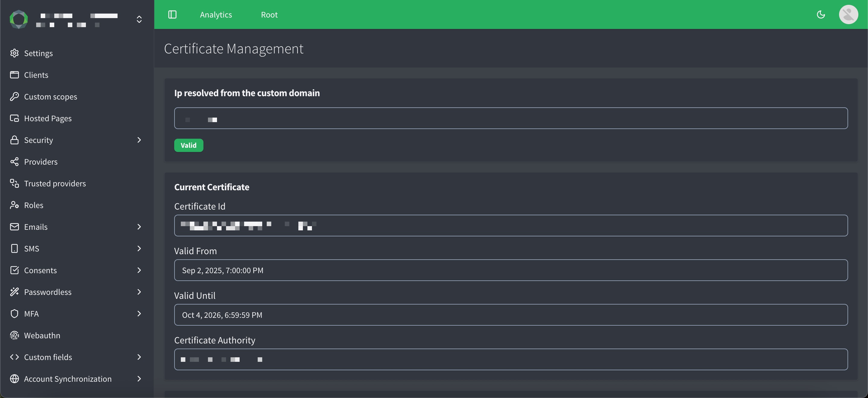Expand the Emails submenu chevron
868x398 pixels.
click(139, 227)
